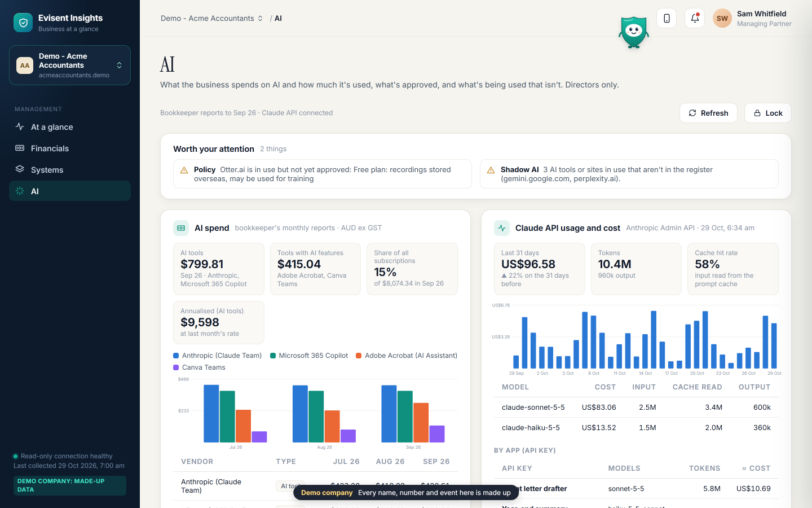This screenshot has width=812, height=508.
Task: Toggle Anthropic (Claude Team) legend swatch
Action: point(176,356)
